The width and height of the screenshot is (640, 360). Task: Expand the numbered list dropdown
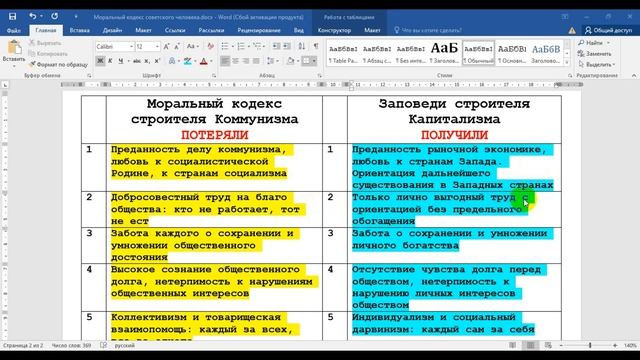(249, 47)
